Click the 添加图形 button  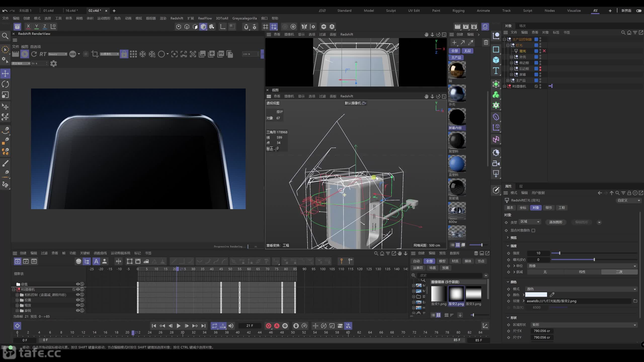[x=555, y=222]
